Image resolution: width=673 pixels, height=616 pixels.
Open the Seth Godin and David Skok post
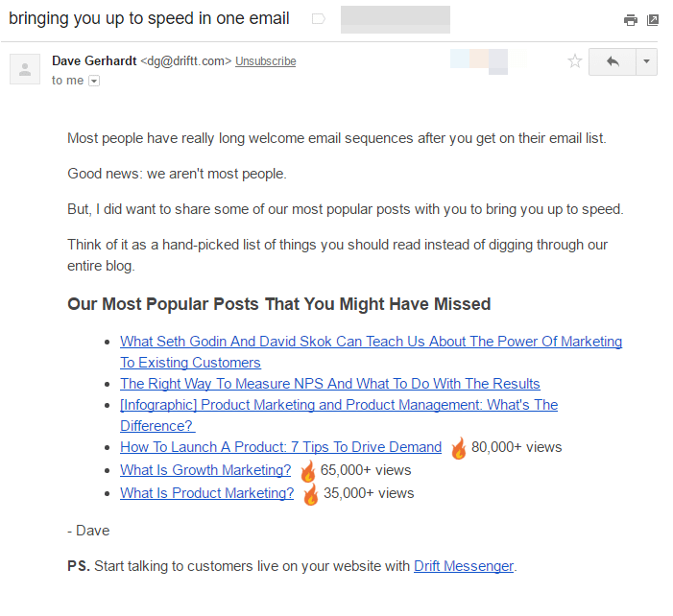[x=371, y=352]
